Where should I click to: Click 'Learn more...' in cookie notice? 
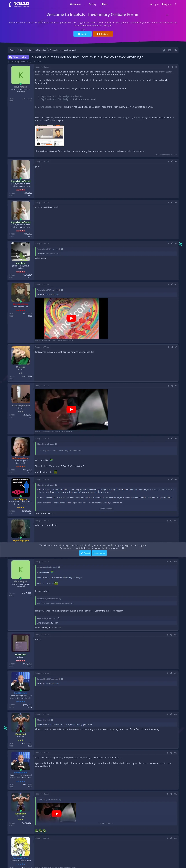point(99,553)
